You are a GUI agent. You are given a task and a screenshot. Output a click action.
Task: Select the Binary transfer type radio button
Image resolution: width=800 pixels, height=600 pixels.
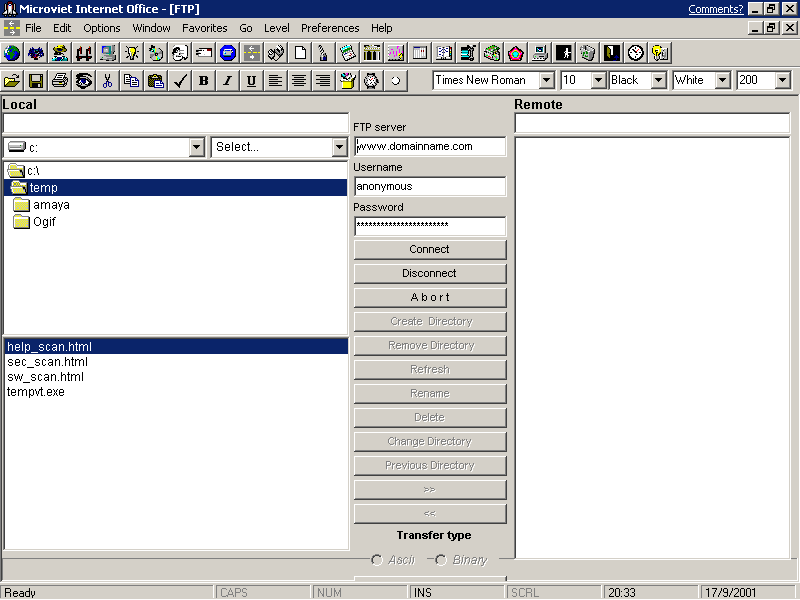click(x=441, y=560)
